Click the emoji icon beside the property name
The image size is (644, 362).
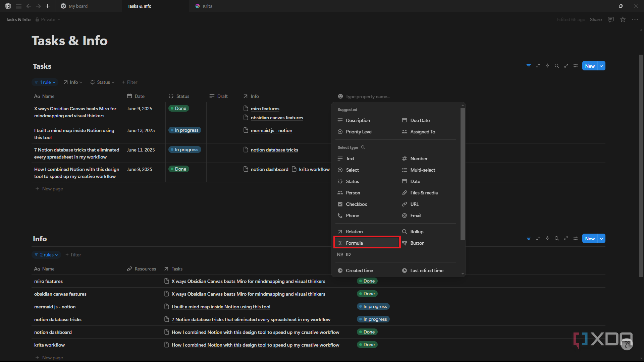(x=340, y=97)
